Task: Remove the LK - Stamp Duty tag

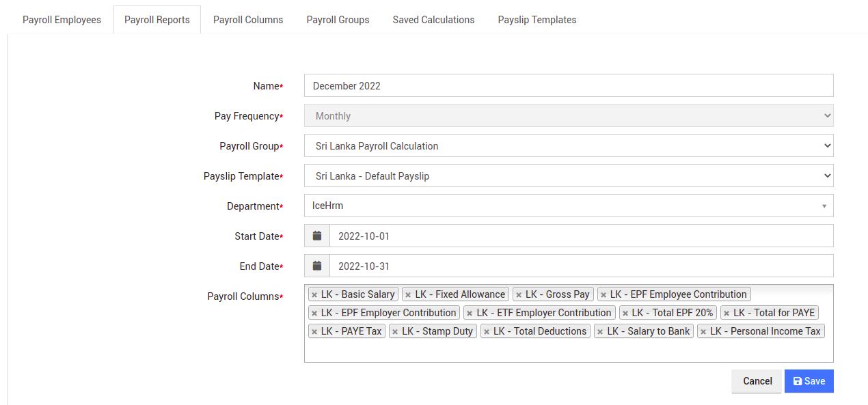Action: tap(395, 332)
